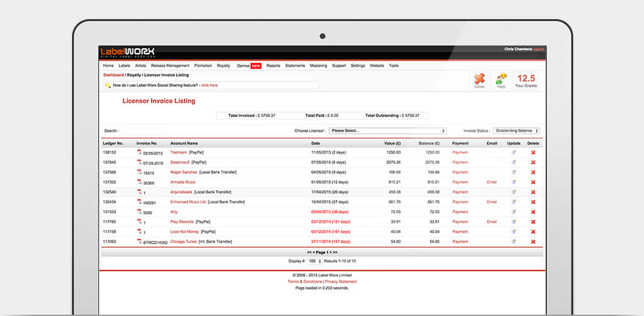Click the update icon in Armada Music row
Viewport: 644px width, 316px height.
513,182
